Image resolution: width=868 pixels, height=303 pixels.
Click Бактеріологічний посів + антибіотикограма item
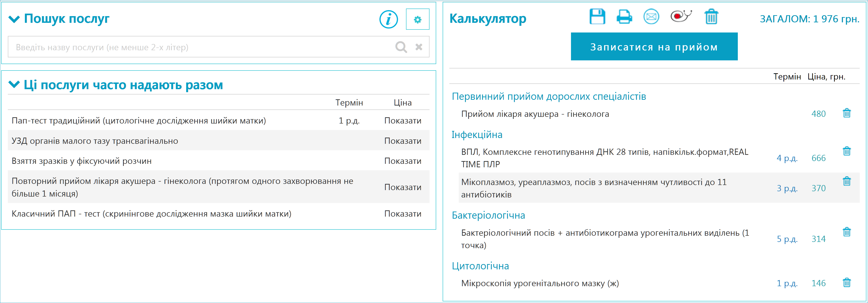(x=605, y=239)
